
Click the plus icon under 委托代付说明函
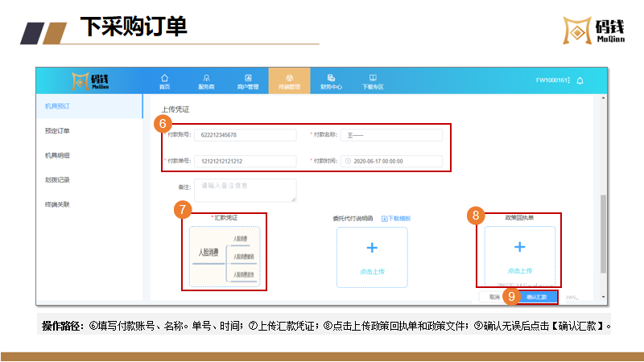click(372, 249)
